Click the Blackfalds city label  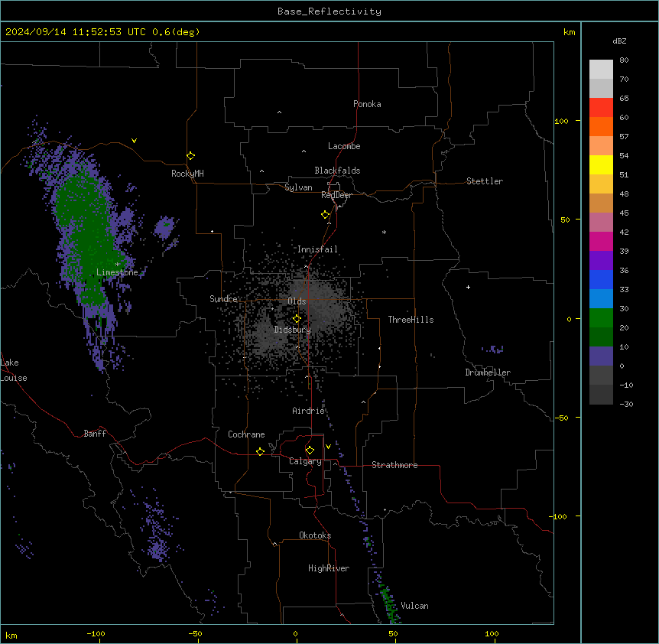[337, 171]
